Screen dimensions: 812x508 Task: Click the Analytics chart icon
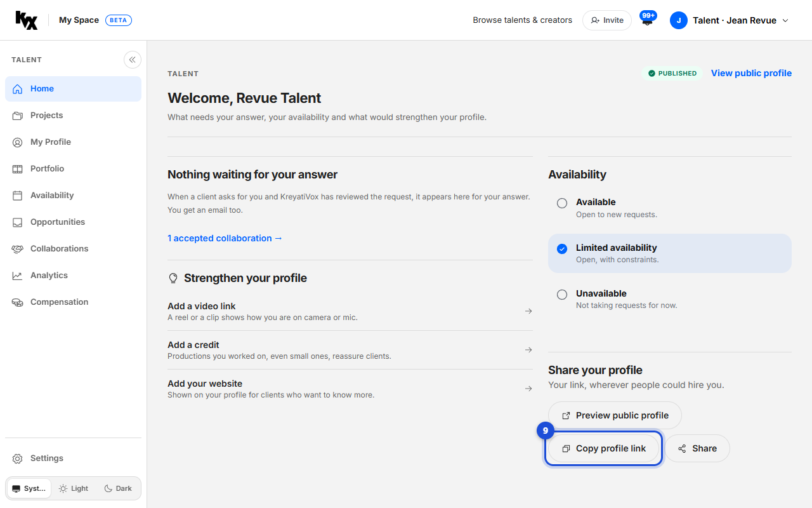pos(18,276)
